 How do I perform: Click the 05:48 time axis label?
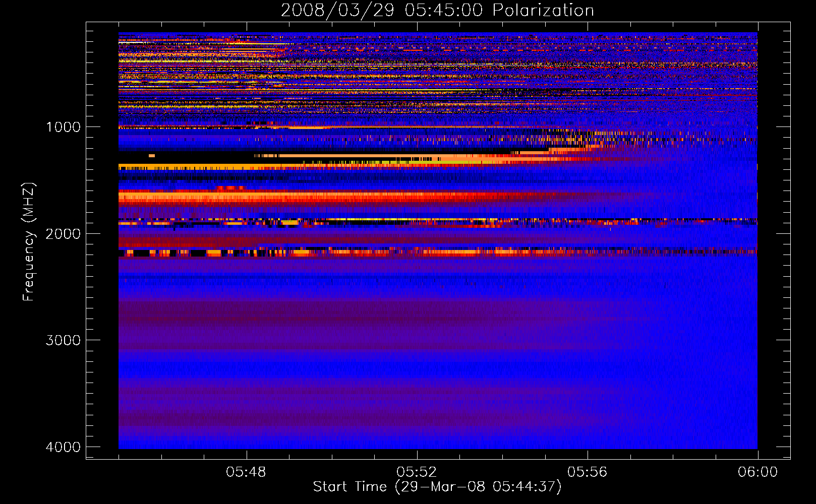click(246, 472)
